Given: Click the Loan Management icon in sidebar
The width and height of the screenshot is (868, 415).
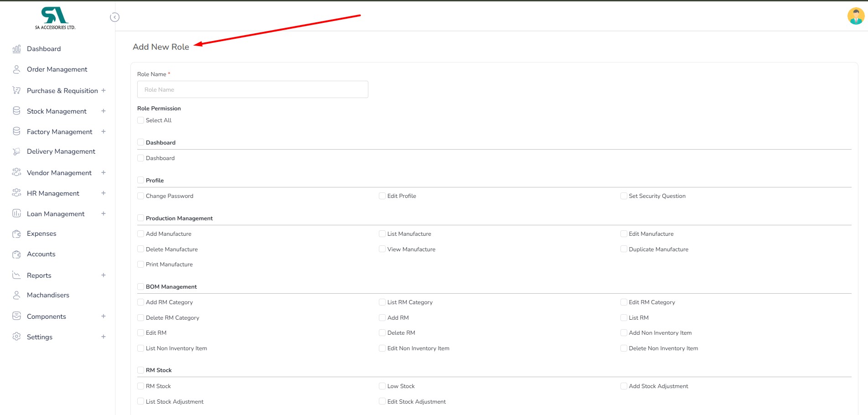Looking at the screenshot, I should coord(16,213).
